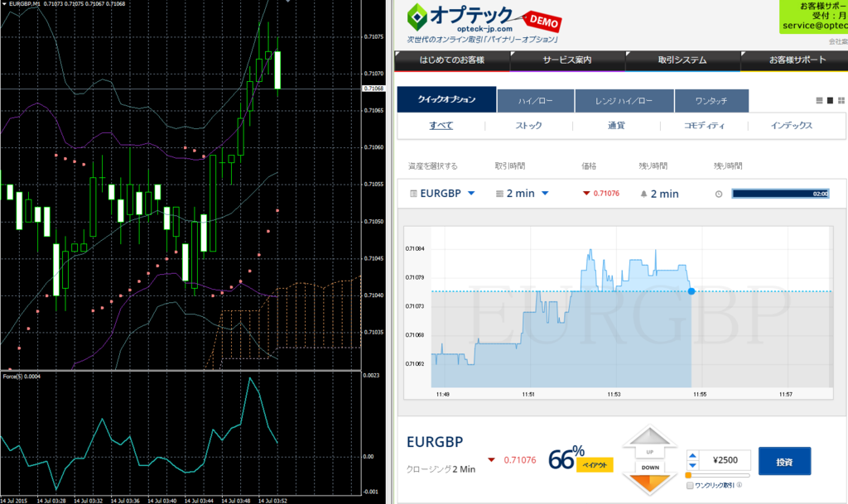
Task: Open the はじめてのお客様 menu
Action: click(452, 60)
